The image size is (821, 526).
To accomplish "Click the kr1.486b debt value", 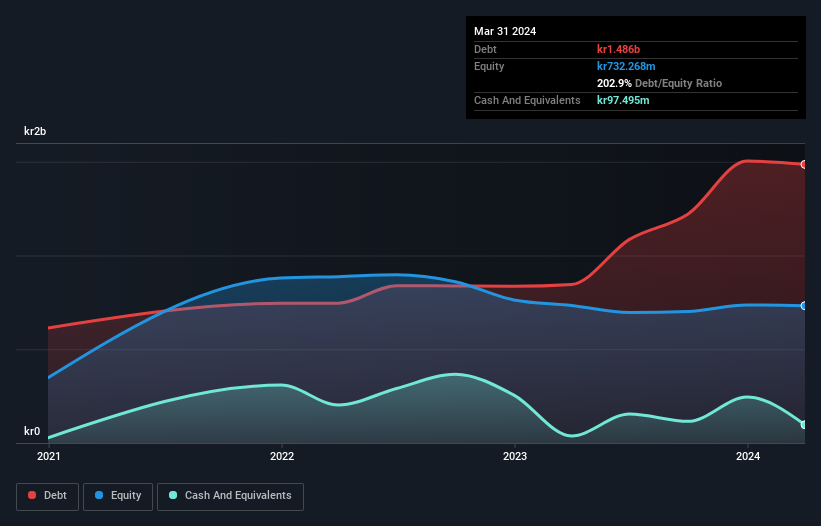I will 618,49.
